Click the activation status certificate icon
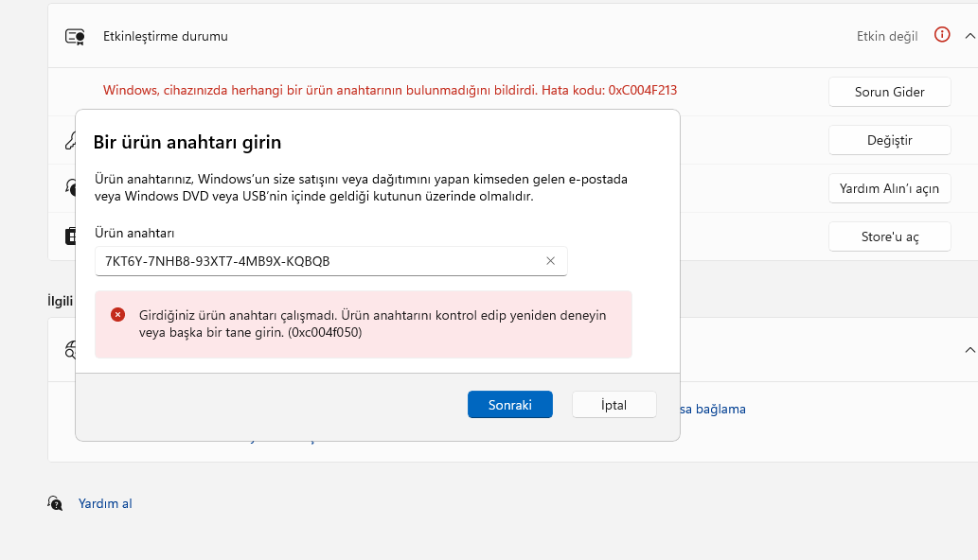Screen dimensions: 978x560 [x=75, y=37]
